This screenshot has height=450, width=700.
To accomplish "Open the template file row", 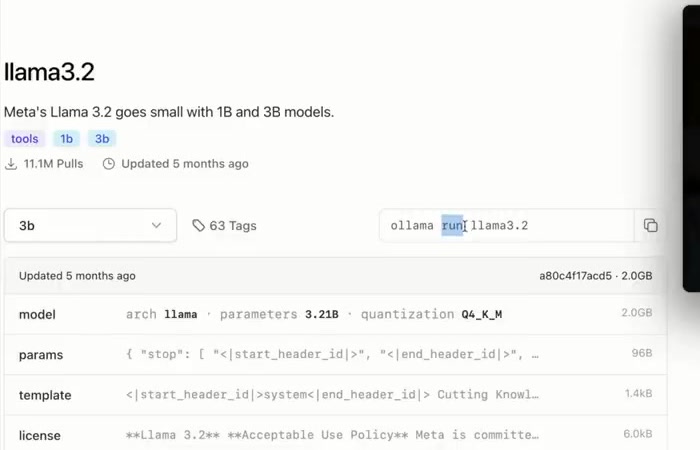I will (335, 395).
